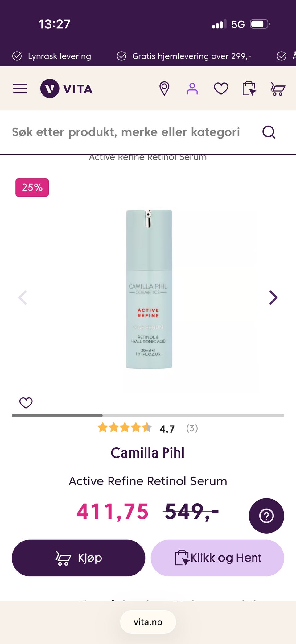Open the click-and-collect bag icon in header
The width and height of the screenshot is (296, 644).
tap(249, 89)
